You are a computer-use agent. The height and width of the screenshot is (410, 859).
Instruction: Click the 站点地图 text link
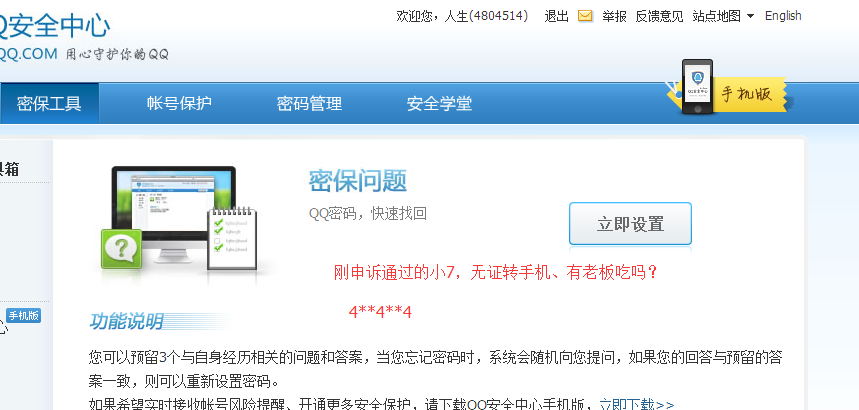[x=717, y=16]
